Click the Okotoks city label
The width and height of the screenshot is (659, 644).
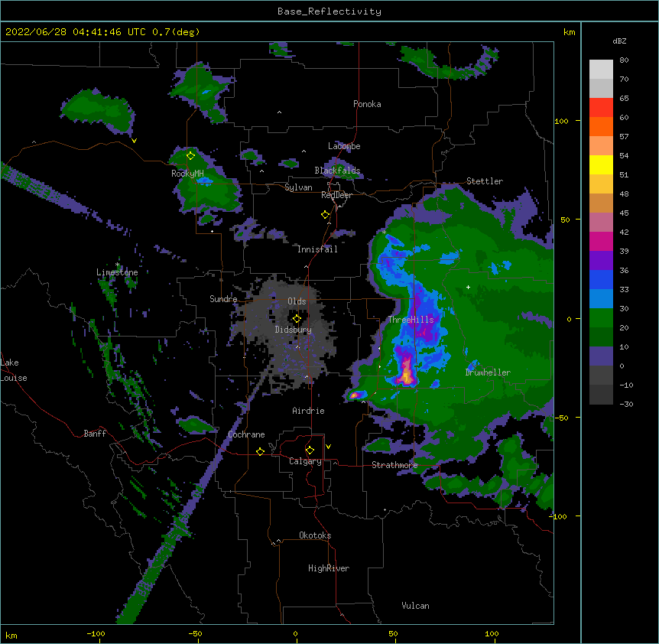(x=315, y=535)
